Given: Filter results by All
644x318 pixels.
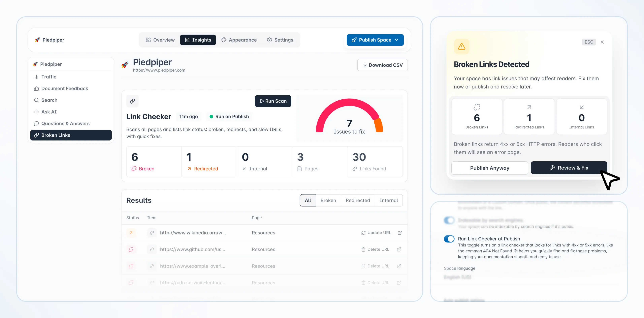Looking at the screenshot, I should click(308, 200).
